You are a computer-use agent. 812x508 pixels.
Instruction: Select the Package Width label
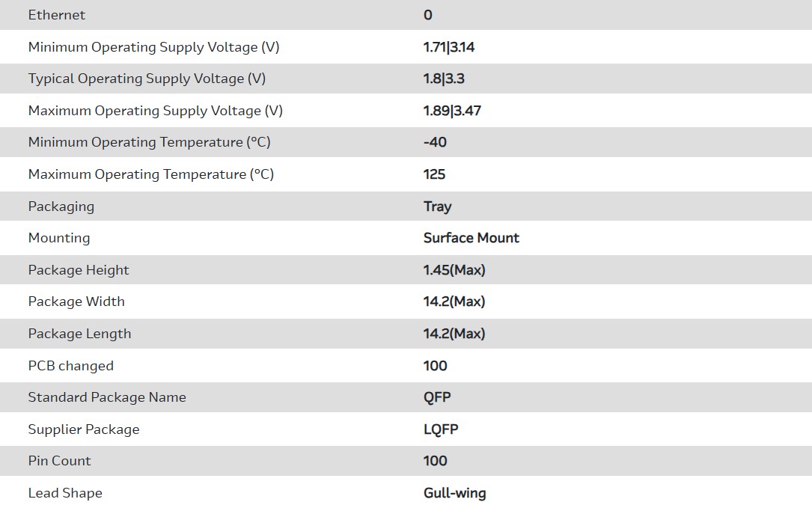tap(76, 302)
